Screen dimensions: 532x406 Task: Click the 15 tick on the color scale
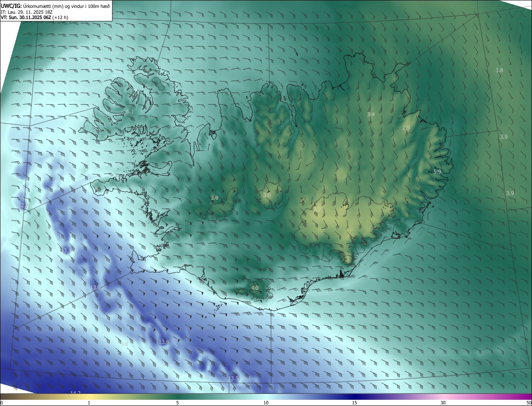(x=355, y=403)
